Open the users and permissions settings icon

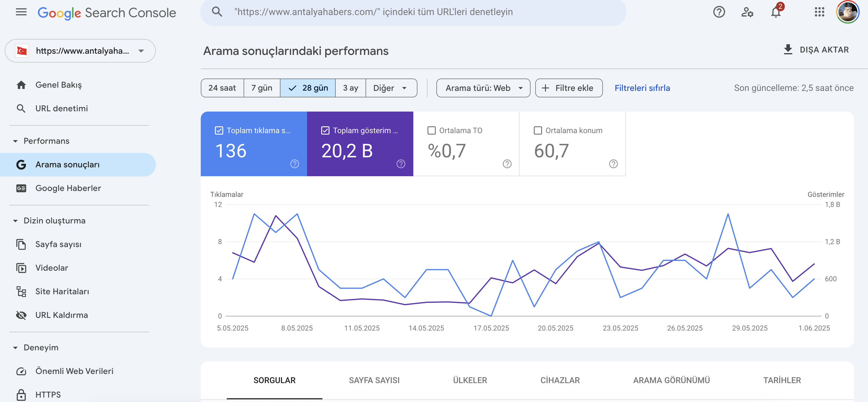(747, 12)
